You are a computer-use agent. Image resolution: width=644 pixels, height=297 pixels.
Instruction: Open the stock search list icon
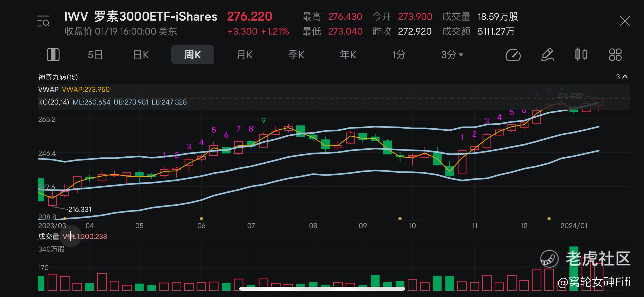tap(43, 21)
